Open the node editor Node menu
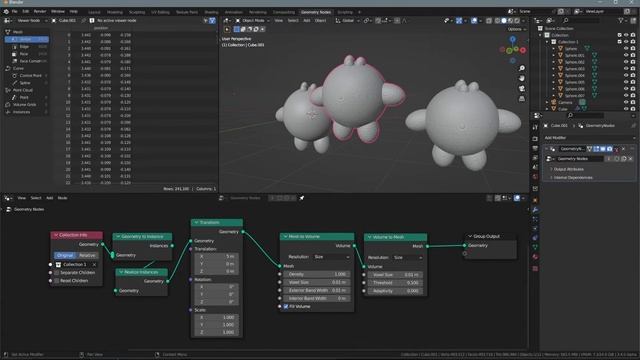Image resolution: width=640 pixels, height=360 pixels. 62,198
